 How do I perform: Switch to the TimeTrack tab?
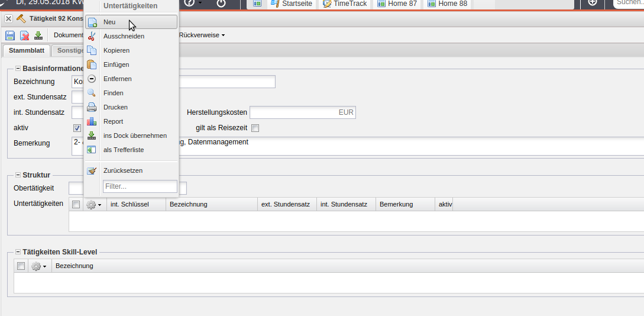(x=345, y=4)
